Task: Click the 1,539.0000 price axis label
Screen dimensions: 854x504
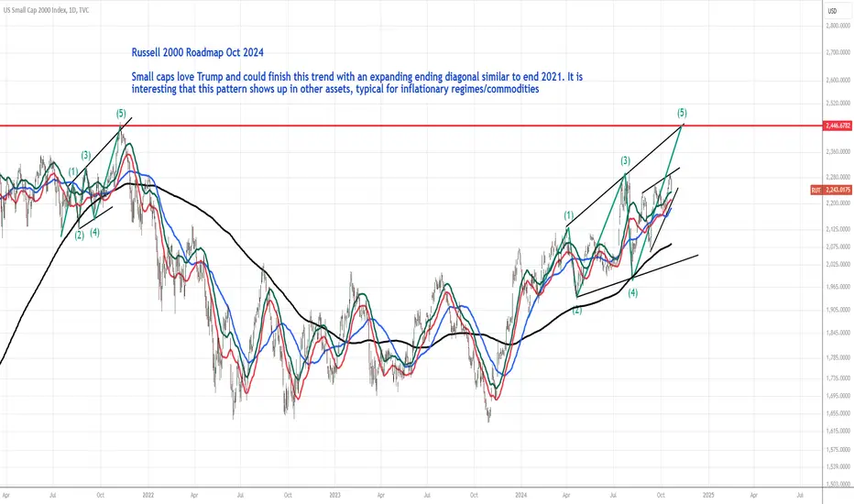Action: coord(838,467)
